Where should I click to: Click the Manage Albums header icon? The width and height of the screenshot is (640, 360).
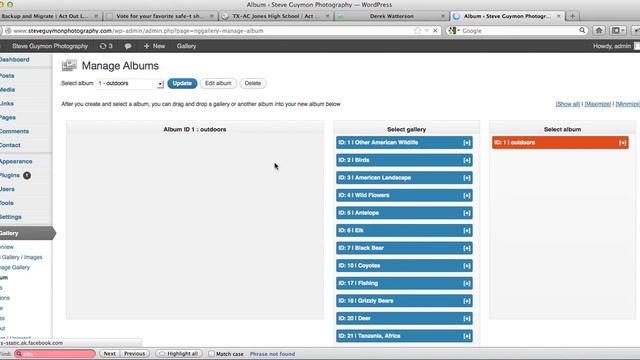click(69, 65)
